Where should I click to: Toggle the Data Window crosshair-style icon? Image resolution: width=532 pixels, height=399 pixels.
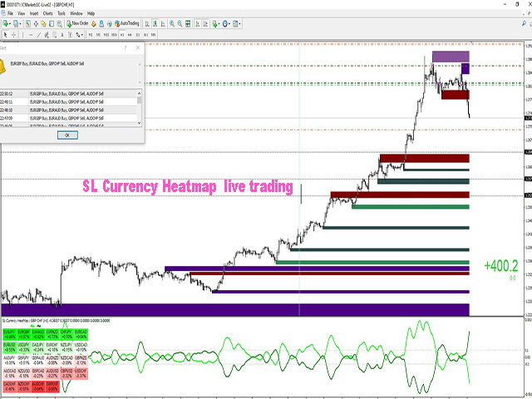[36, 24]
